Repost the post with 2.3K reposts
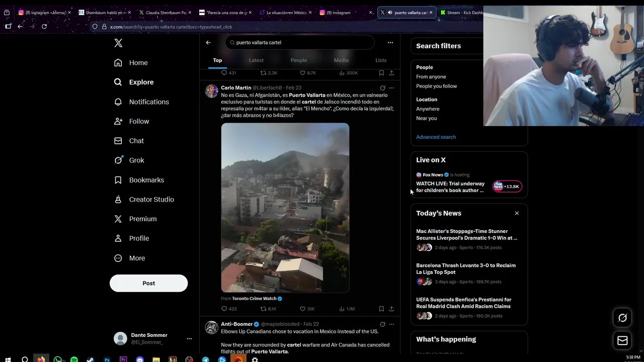The height and width of the screenshot is (362, 644). [269, 73]
